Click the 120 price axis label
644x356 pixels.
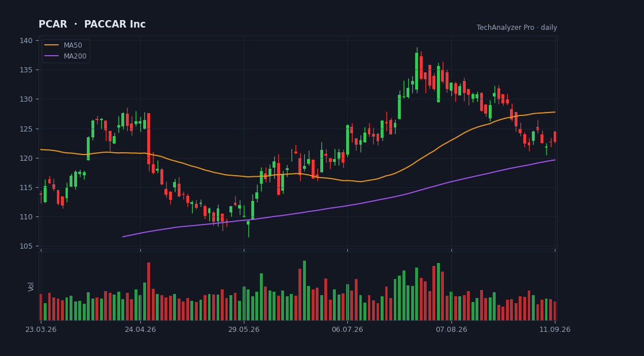tap(26, 158)
